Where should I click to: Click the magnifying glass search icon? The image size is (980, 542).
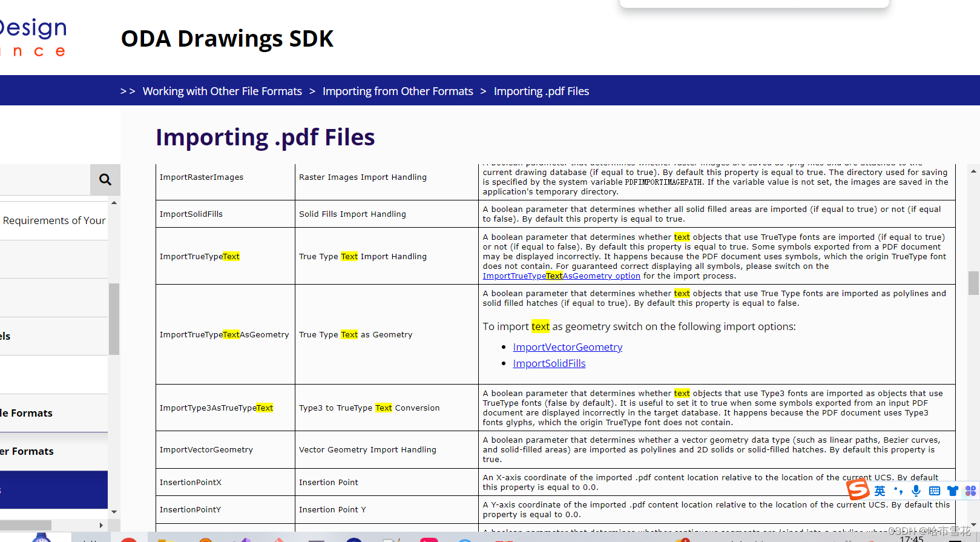tap(105, 180)
